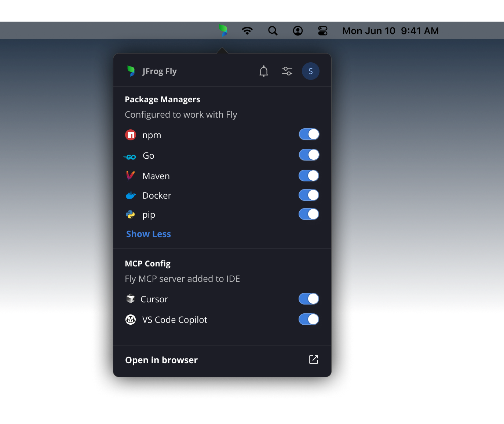Click the JFrog Fly logo in the panel header
This screenshot has height=424, width=504.
131,71
